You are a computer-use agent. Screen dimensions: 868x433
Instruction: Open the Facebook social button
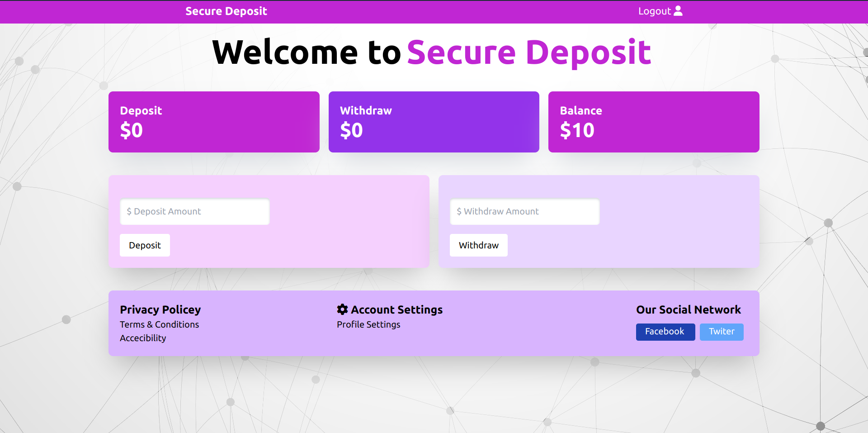[665, 332]
